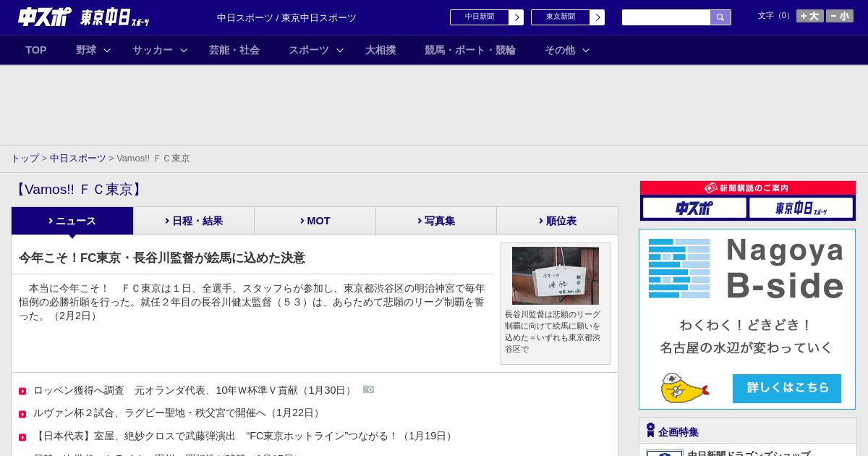Screen dimensions: 868x456
Task: Switch to the 順位表 tab
Action: pyautogui.click(x=557, y=221)
